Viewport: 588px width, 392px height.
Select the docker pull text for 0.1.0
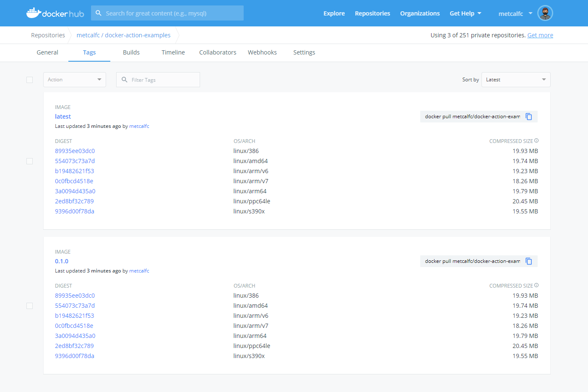pyautogui.click(x=472, y=261)
